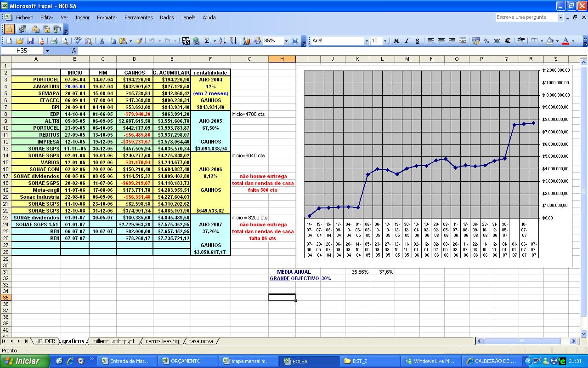The width and height of the screenshot is (588, 368).
Task: Align text to the right
Action: 452,41
